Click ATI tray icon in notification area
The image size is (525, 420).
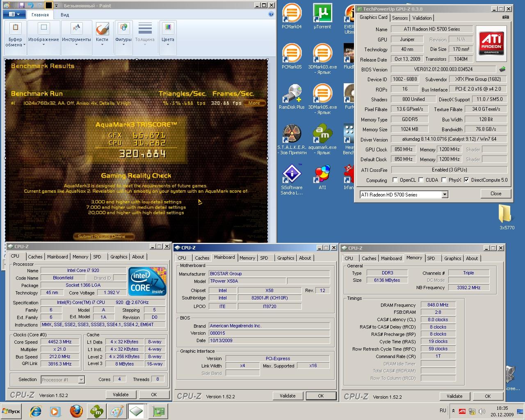click(x=462, y=411)
